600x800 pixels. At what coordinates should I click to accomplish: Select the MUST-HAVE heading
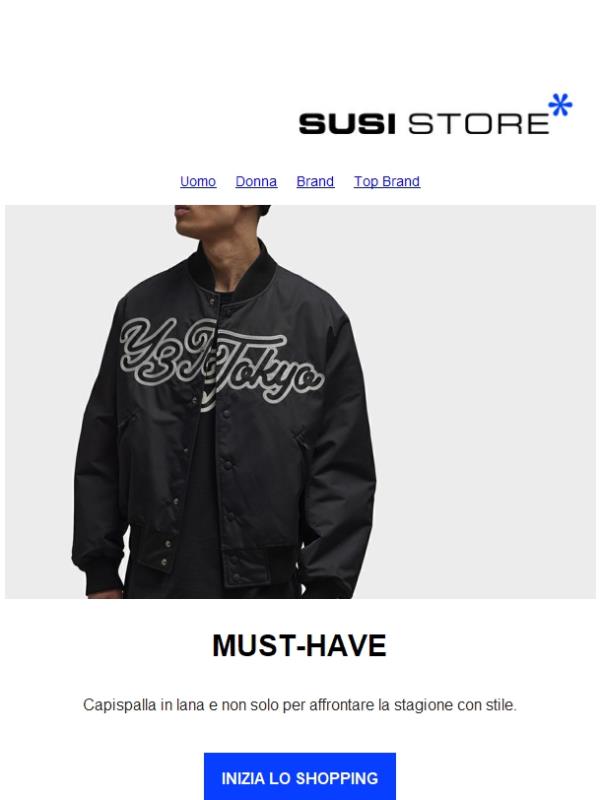(x=299, y=645)
